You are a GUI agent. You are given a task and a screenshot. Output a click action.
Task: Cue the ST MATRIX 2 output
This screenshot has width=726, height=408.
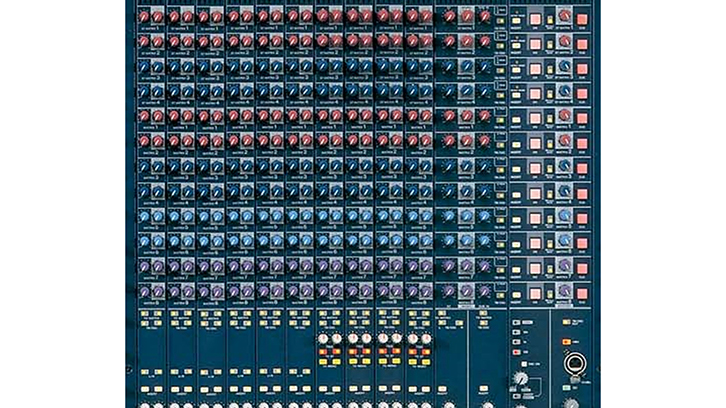(582, 44)
